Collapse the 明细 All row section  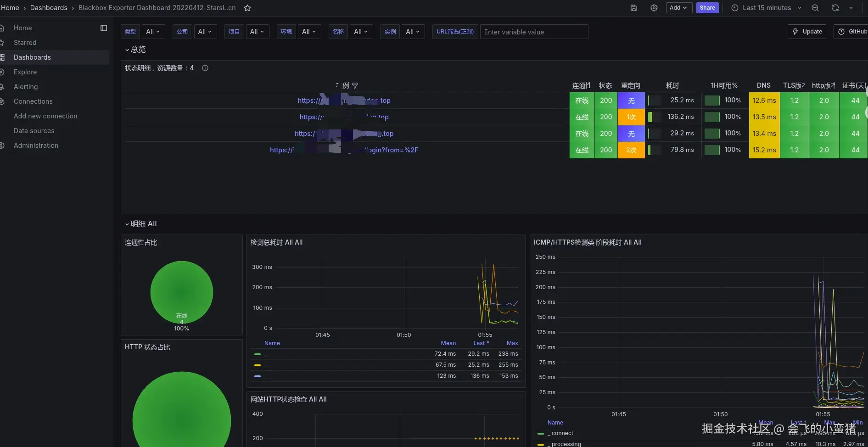coord(140,224)
